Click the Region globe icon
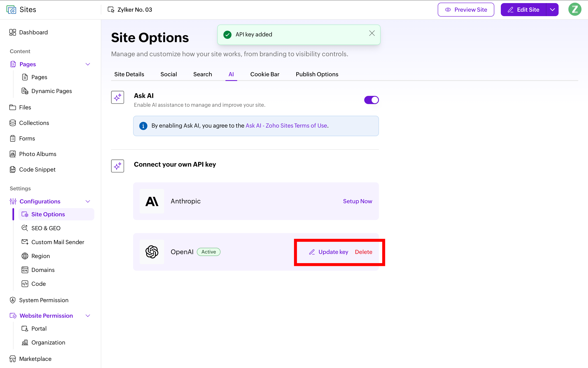The image size is (588, 368). pos(25,256)
